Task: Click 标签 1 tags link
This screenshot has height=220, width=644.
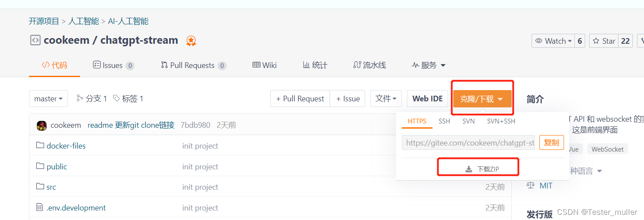Action: click(128, 99)
